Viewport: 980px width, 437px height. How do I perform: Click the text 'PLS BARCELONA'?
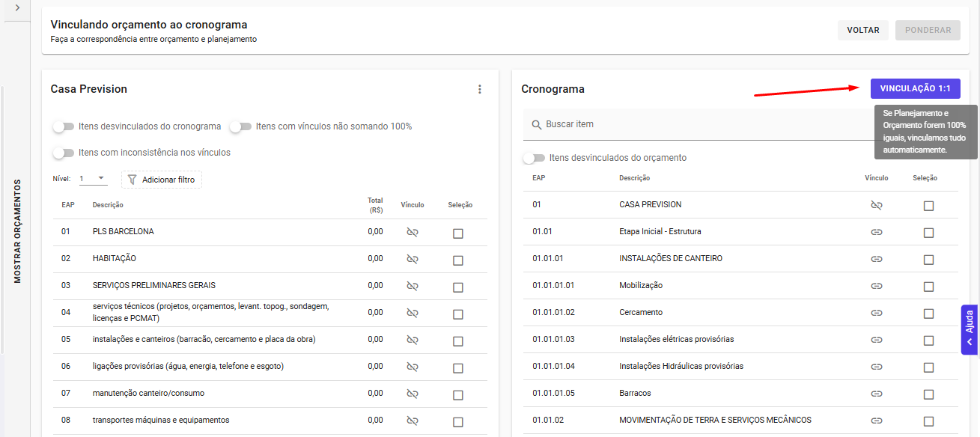point(124,232)
